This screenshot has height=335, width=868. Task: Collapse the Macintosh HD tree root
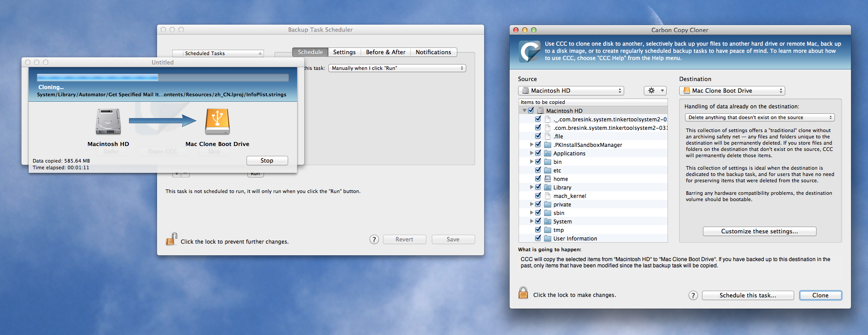click(x=524, y=111)
